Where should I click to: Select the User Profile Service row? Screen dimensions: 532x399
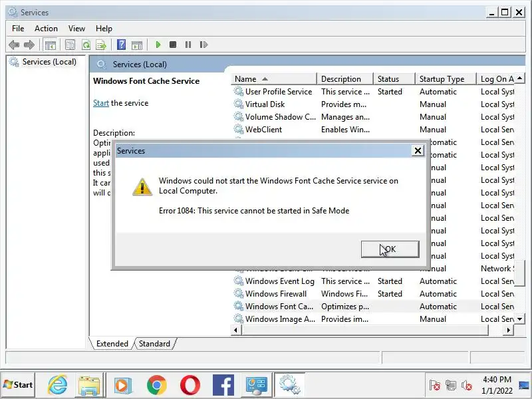373,92
